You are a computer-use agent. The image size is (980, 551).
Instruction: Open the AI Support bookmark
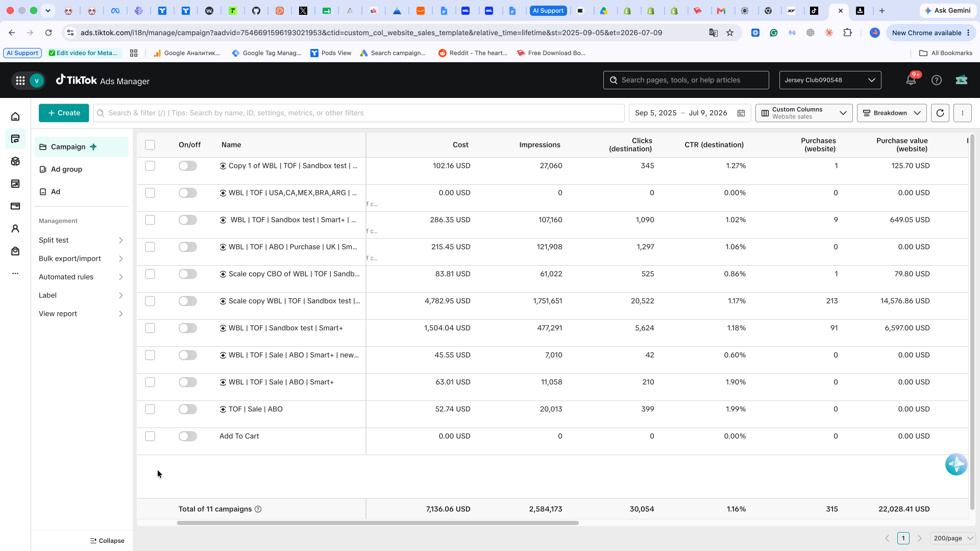pos(22,53)
